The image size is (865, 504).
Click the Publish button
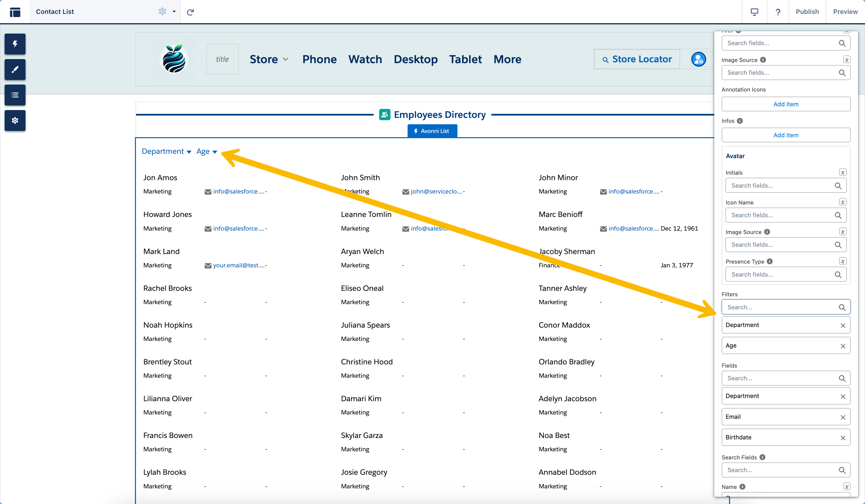807,12
